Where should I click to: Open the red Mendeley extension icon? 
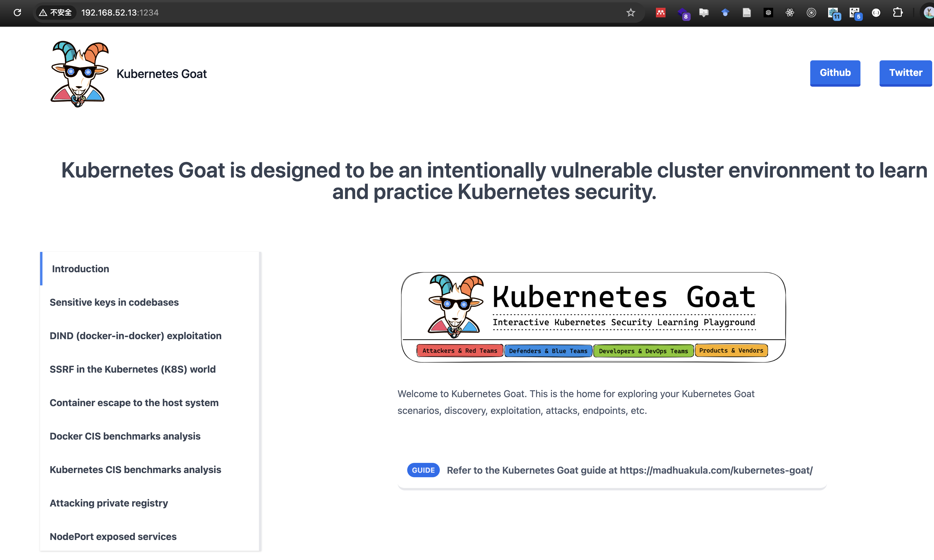[660, 13]
